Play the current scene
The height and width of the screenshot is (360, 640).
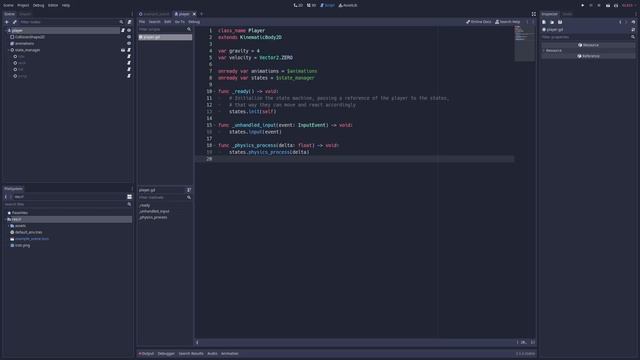pos(608,5)
